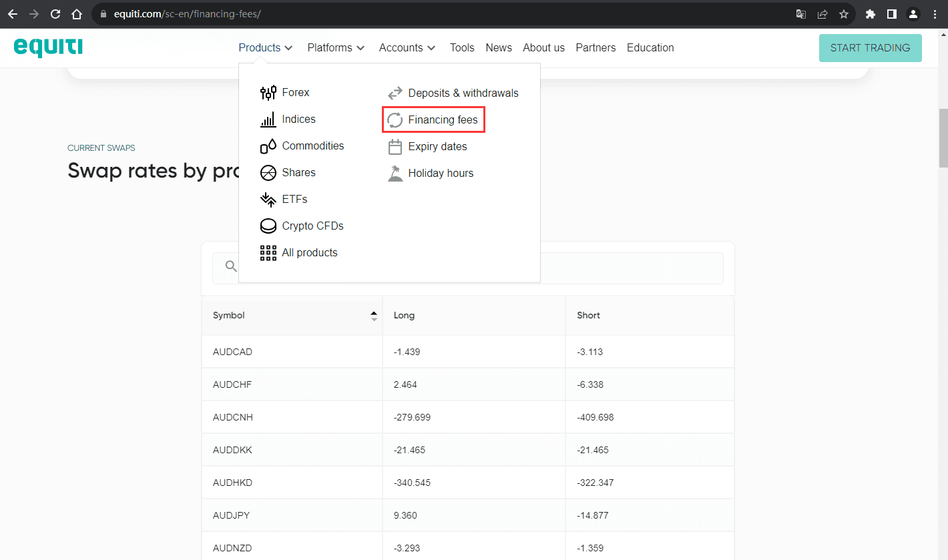
Task: Bookmark this page with the star icon
Action: pyautogui.click(x=844, y=14)
